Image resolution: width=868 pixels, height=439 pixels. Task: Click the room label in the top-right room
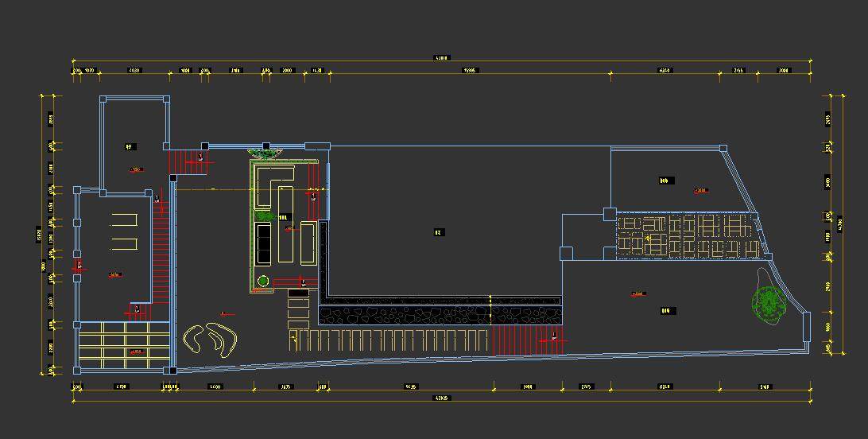[x=666, y=181]
